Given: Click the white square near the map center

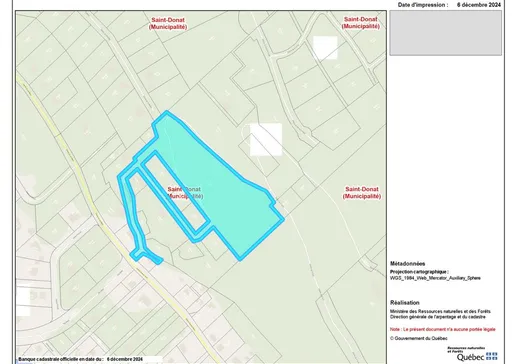Looking at the screenshot, I should 266,139.
